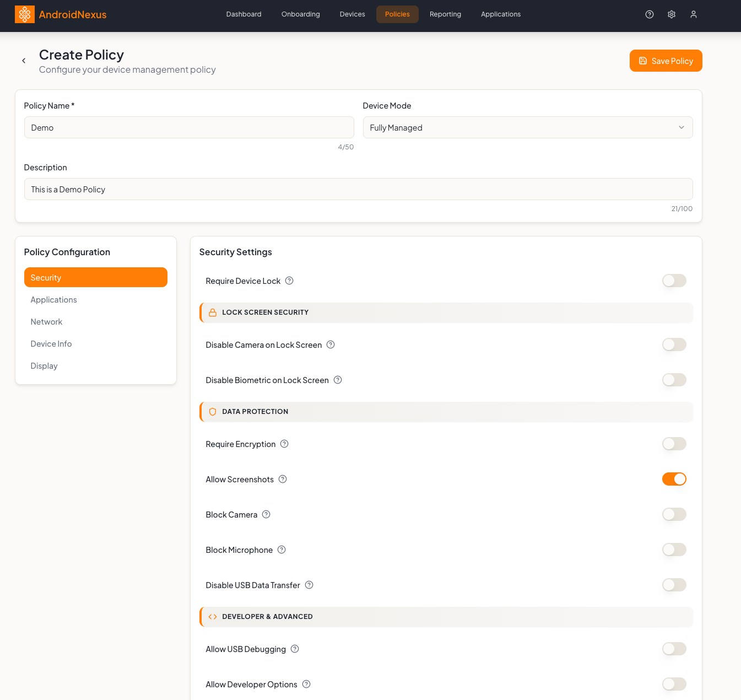Select Network in Policy Configuration
Image resolution: width=741 pixels, height=700 pixels.
(46, 321)
